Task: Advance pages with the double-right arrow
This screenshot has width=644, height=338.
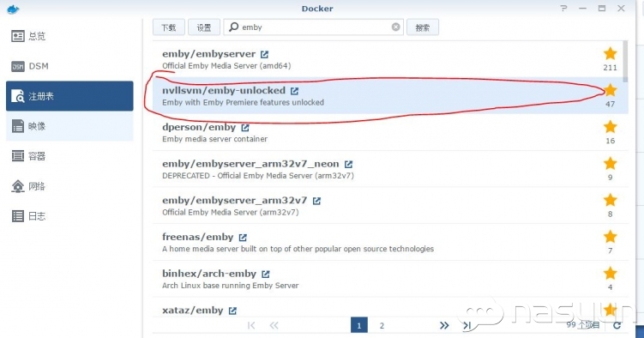Action: click(444, 325)
